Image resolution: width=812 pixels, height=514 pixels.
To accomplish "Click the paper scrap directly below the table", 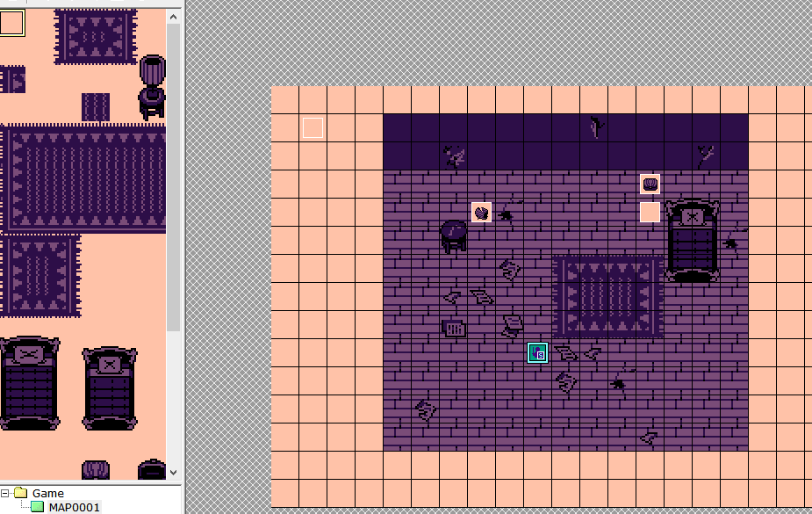I will [x=452, y=297].
